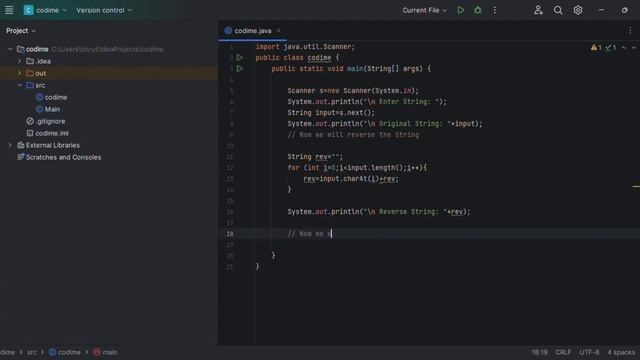The width and height of the screenshot is (640, 360).
Task: Click the warning count inspection indicator
Action: coord(596,48)
